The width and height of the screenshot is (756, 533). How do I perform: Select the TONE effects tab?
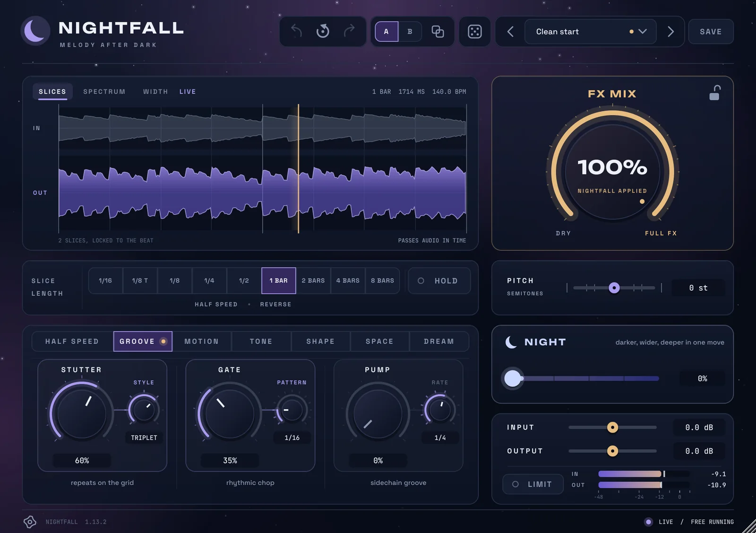(x=261, y=341)
